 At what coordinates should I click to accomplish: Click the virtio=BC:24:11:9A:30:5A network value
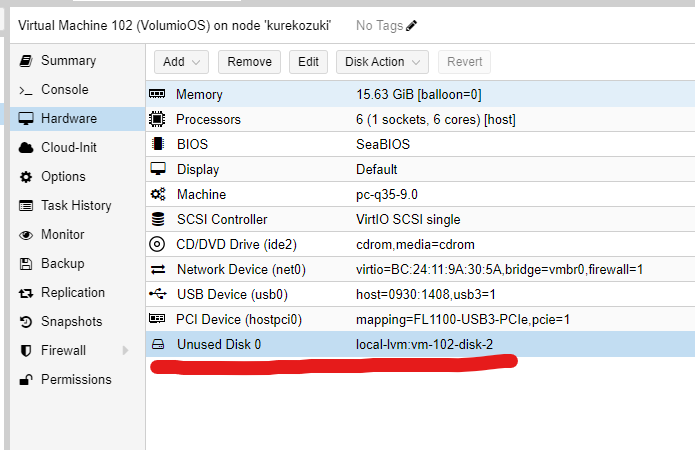(x=499, y=270)
